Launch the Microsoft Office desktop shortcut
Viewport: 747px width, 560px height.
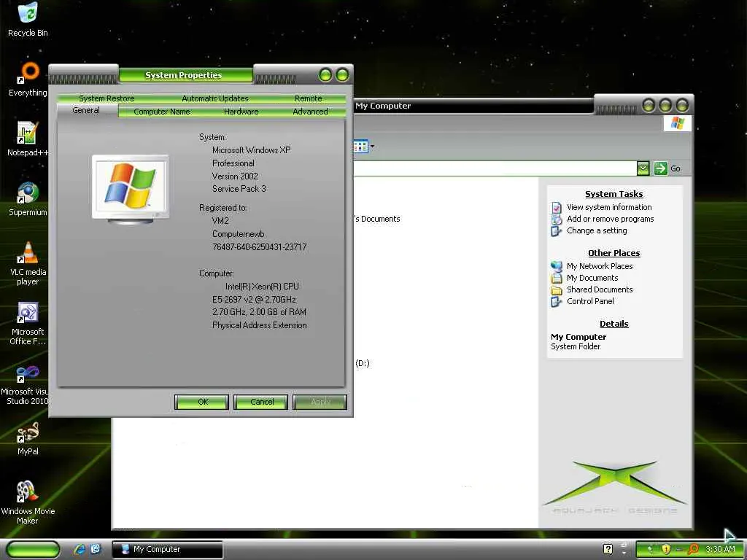pyautogui.click(x=28, y=323)
